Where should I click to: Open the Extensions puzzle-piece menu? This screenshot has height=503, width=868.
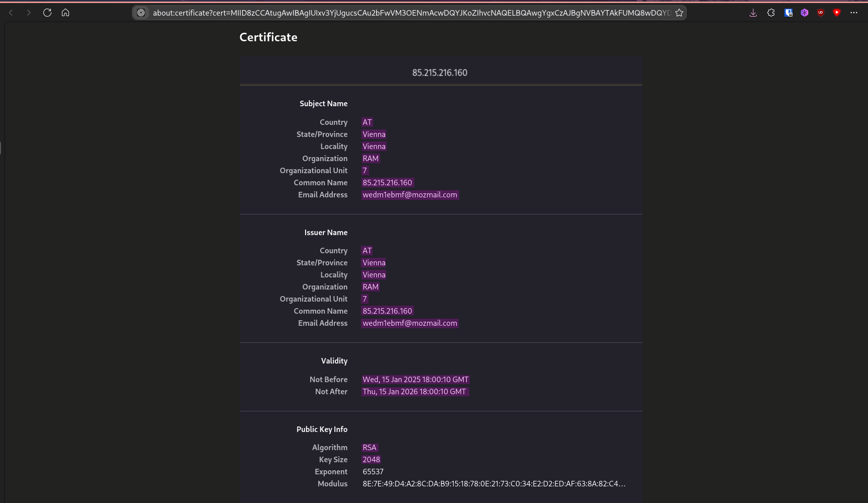tap(771, 13)
